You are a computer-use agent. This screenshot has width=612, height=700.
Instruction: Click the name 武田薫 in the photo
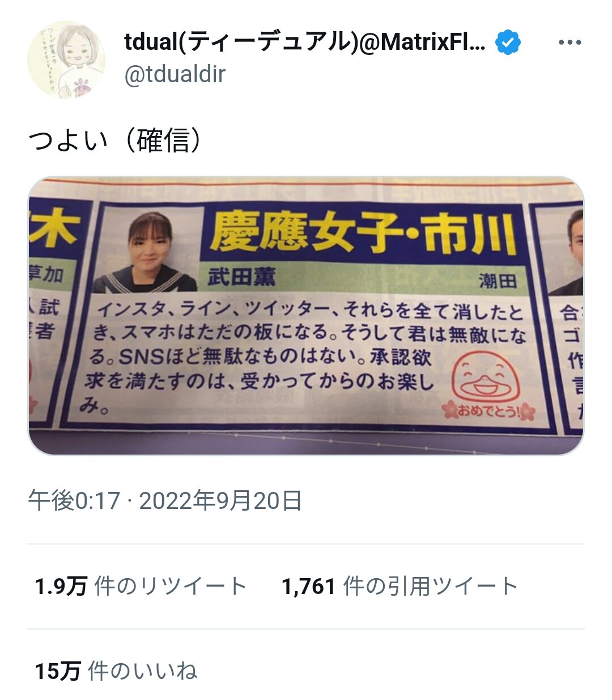(x=241, y=277)
